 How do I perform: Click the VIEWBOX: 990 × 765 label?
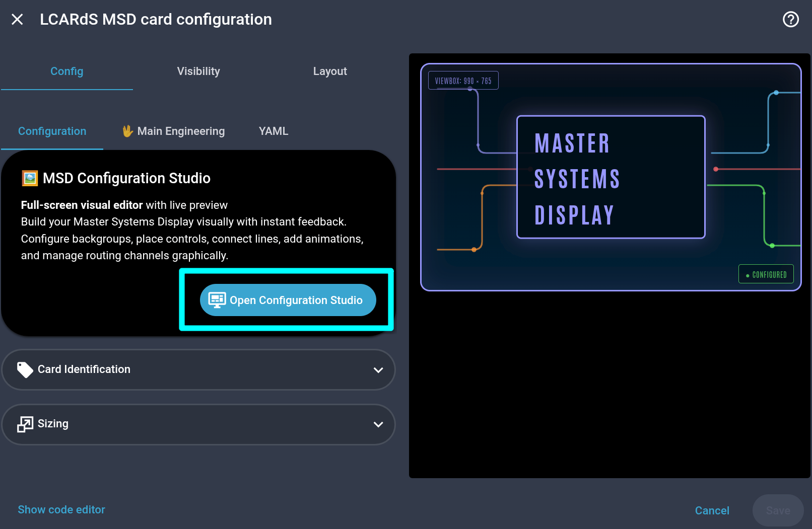point(463,81)
